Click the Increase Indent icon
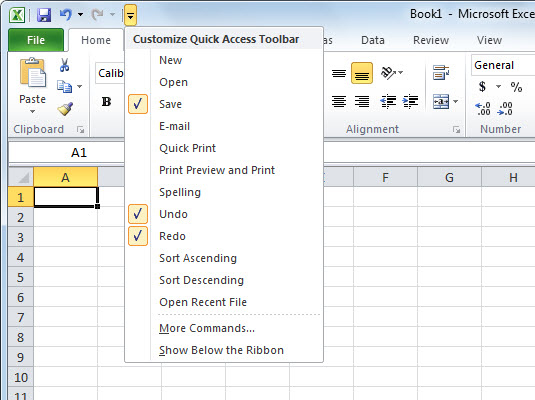 [x=410, y=101]
